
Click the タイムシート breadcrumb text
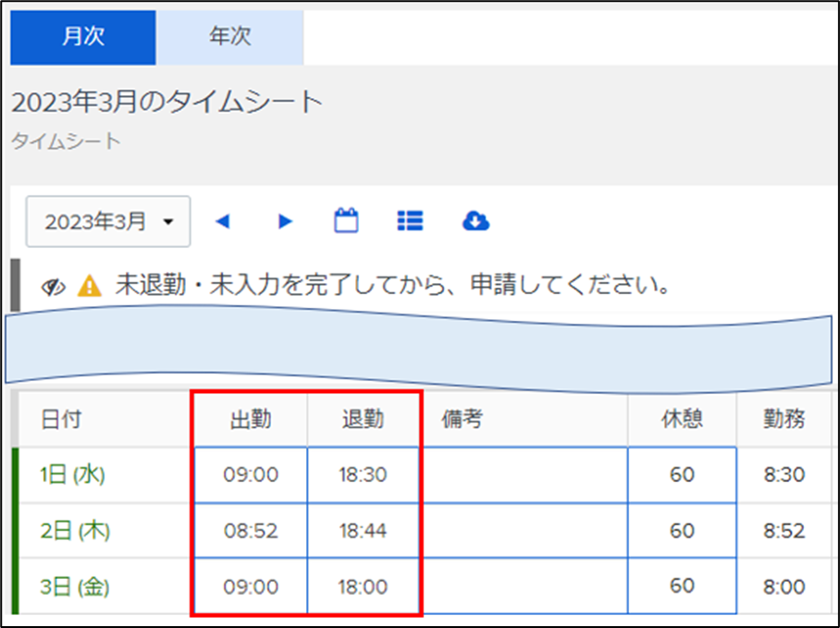[x=67, y=142]
